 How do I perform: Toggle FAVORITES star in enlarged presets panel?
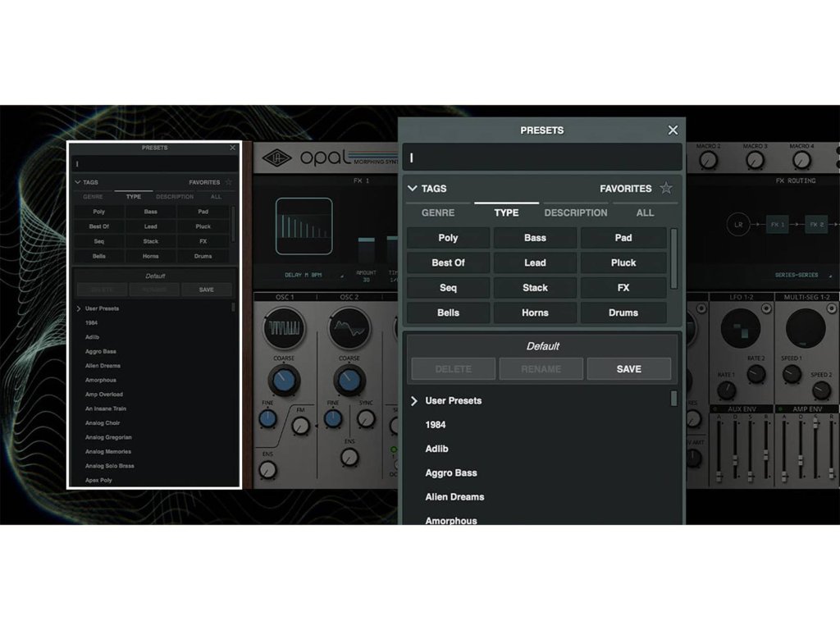pos(666,188)
